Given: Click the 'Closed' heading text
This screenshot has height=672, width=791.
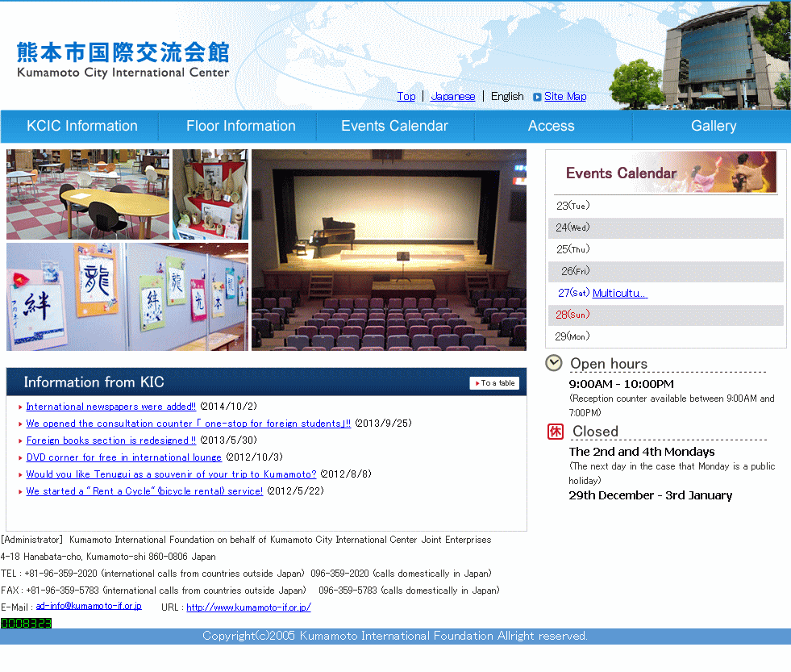Looking at the screenshot, I should 595,432.
